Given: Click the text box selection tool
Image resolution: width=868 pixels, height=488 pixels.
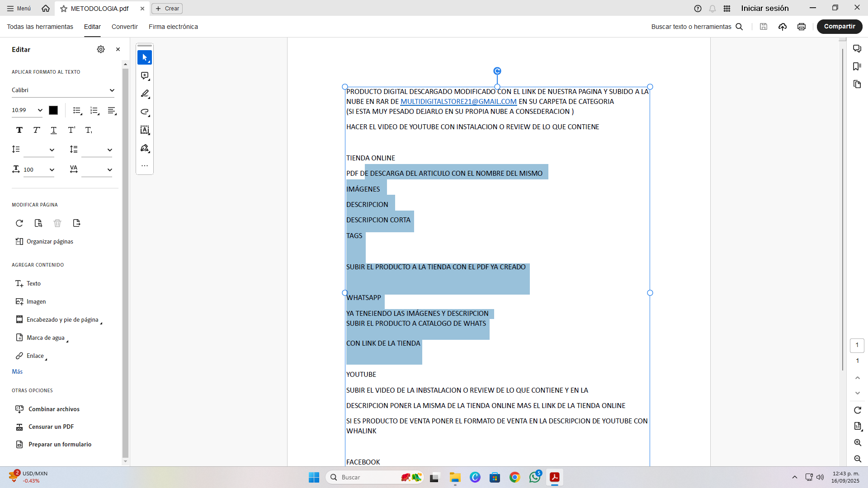Looking at the screenshot, I should [x=145, y=130].
